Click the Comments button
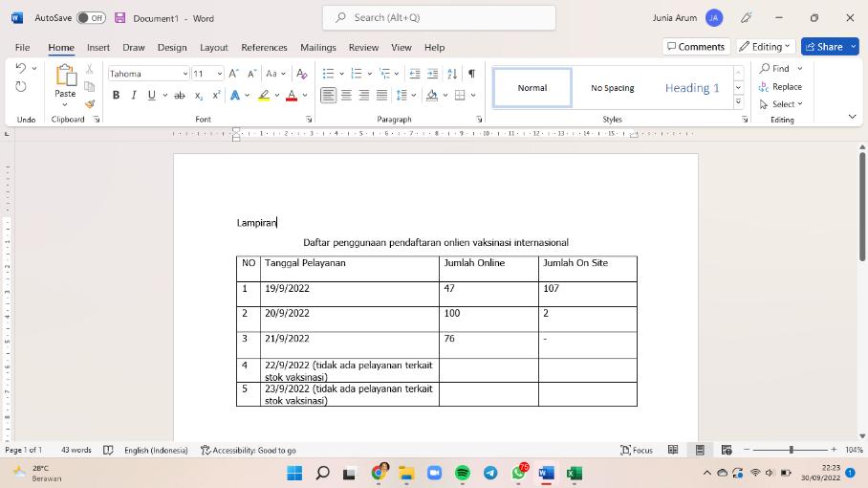The image size is (868, 488). (696, 47)
